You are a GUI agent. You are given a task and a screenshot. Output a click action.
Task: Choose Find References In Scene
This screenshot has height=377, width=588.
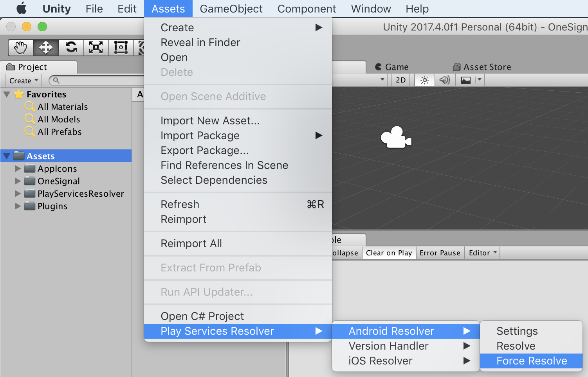(x=238, y=165)
